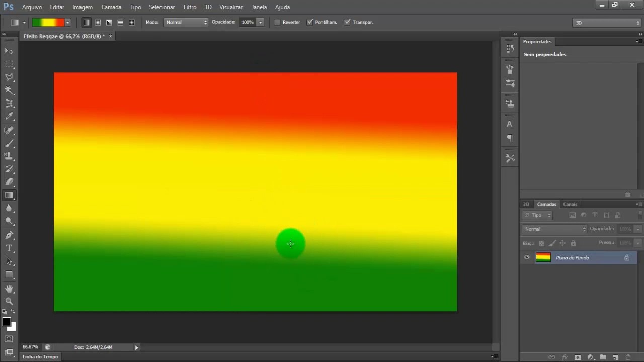Open the Opacidade slider dropdown in options bar
The image size is (644, 362).
click(260, 22)
